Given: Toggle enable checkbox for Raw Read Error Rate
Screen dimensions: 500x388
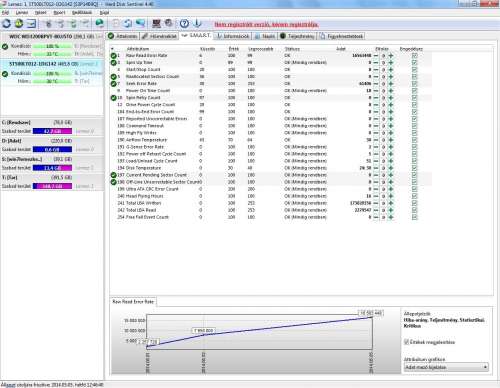Looking at the screenshot, I should click(x=414, y=56).
